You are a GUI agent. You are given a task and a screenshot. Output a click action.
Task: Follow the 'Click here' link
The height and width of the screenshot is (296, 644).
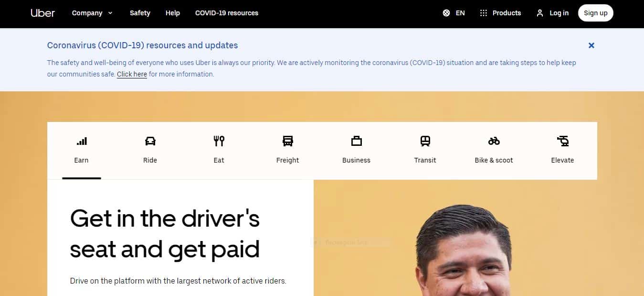click(x=132, y=74)
